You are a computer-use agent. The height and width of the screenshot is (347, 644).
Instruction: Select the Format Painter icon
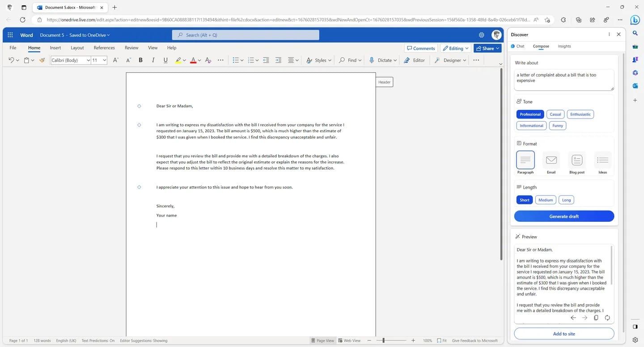(42, 60)
